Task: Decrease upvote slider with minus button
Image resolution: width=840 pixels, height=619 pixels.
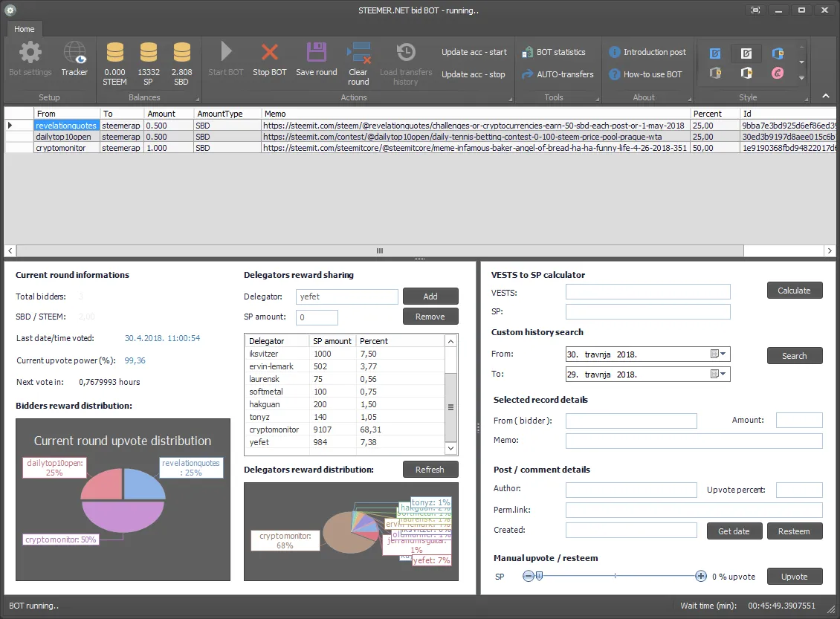Action: click(x=529, y=576)
